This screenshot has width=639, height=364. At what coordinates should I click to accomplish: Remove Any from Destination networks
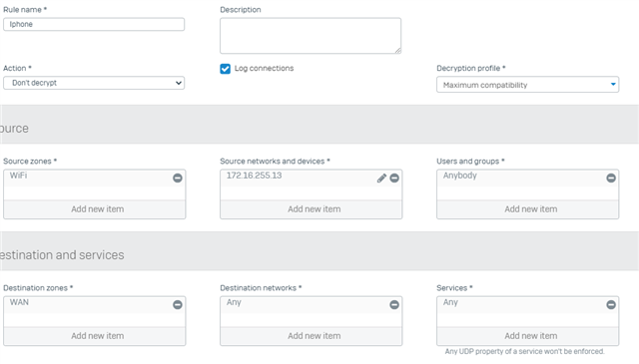click(394, 304)
